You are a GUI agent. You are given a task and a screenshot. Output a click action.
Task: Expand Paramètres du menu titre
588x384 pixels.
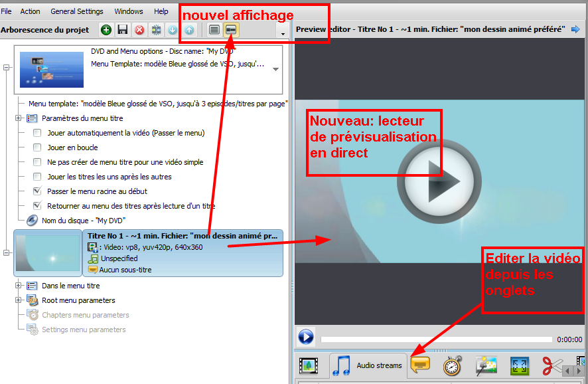(x=18, y=118)
